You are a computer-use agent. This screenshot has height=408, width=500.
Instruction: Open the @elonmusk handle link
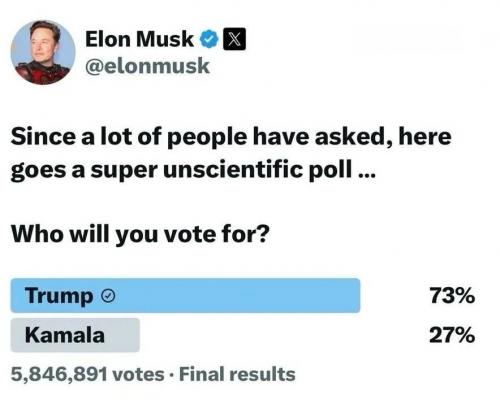pyautogui.click(x=147, y=66)
